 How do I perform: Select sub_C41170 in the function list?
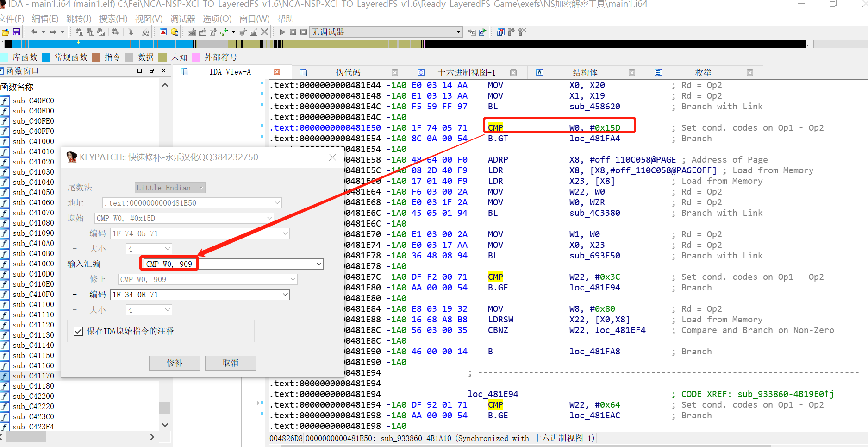click(x=33, y=376)
